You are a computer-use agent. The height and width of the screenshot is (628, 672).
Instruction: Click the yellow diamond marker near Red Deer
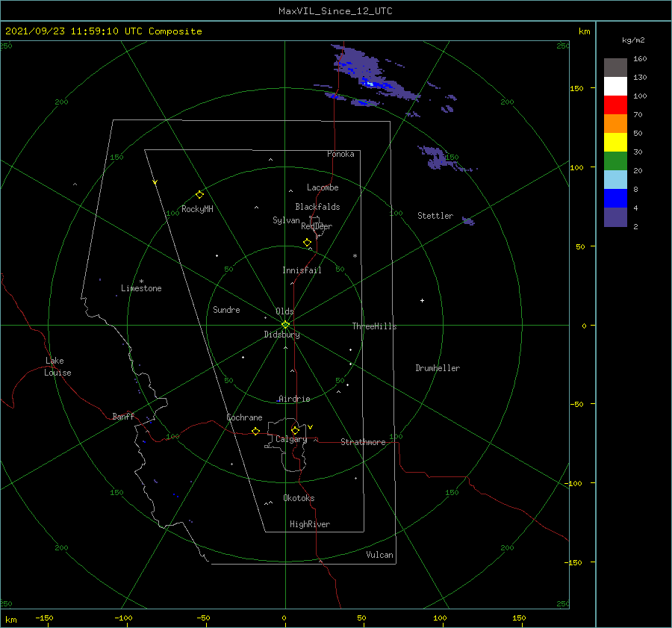tap(307, 243)
